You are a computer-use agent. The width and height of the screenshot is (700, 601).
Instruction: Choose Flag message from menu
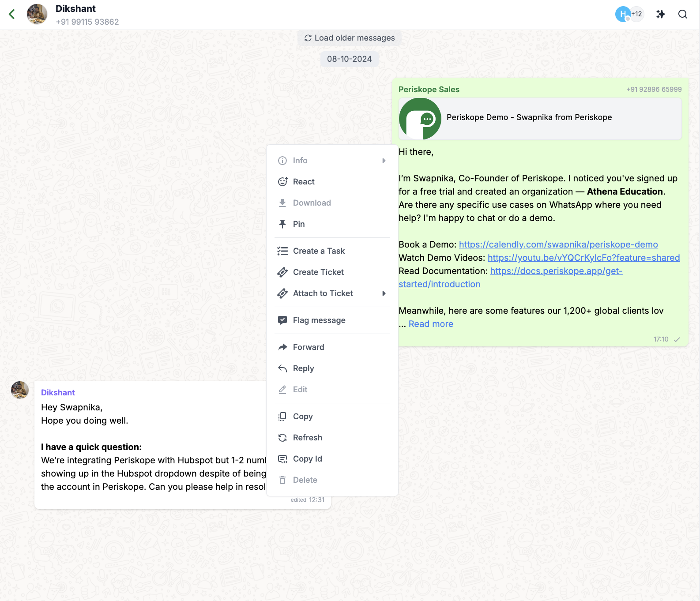click(332, 320)
